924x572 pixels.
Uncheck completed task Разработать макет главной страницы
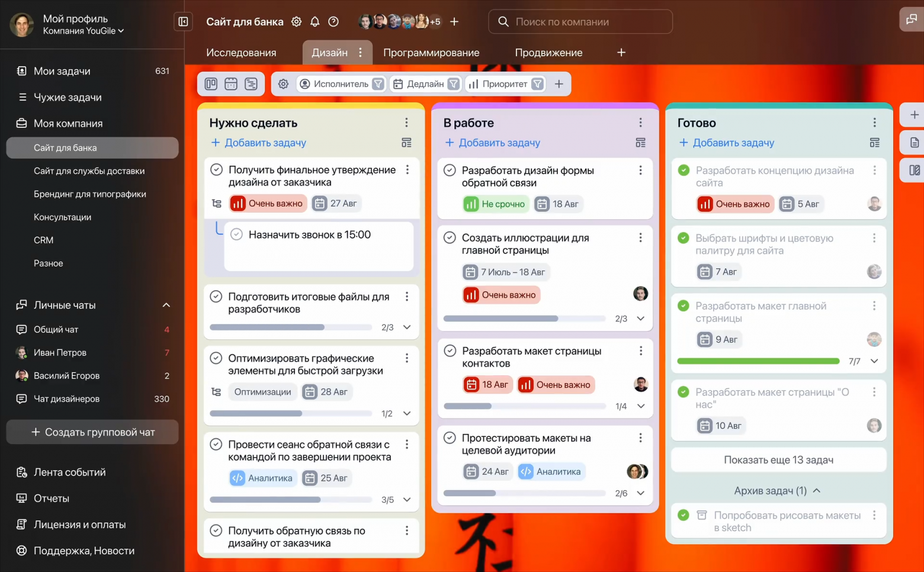click(x=684, y=306)
